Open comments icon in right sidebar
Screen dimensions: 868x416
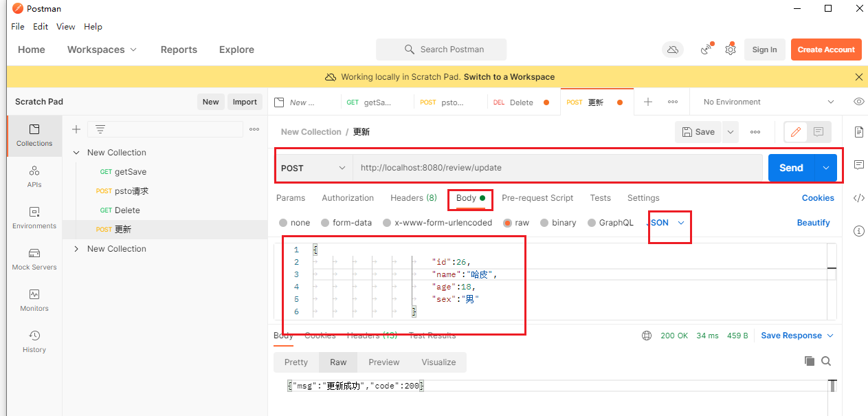(859, 165)
